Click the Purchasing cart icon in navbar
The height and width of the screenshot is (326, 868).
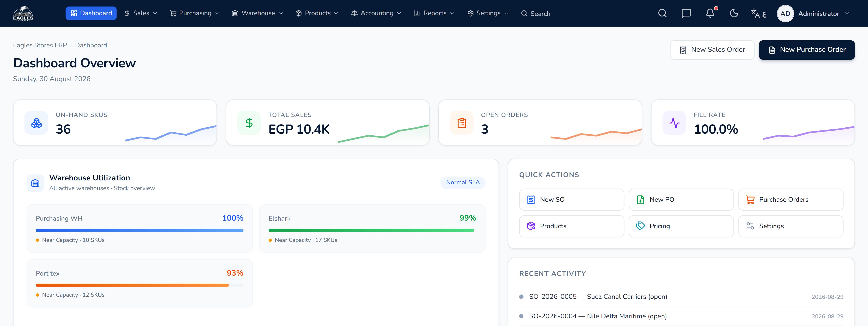pos(173,13)
